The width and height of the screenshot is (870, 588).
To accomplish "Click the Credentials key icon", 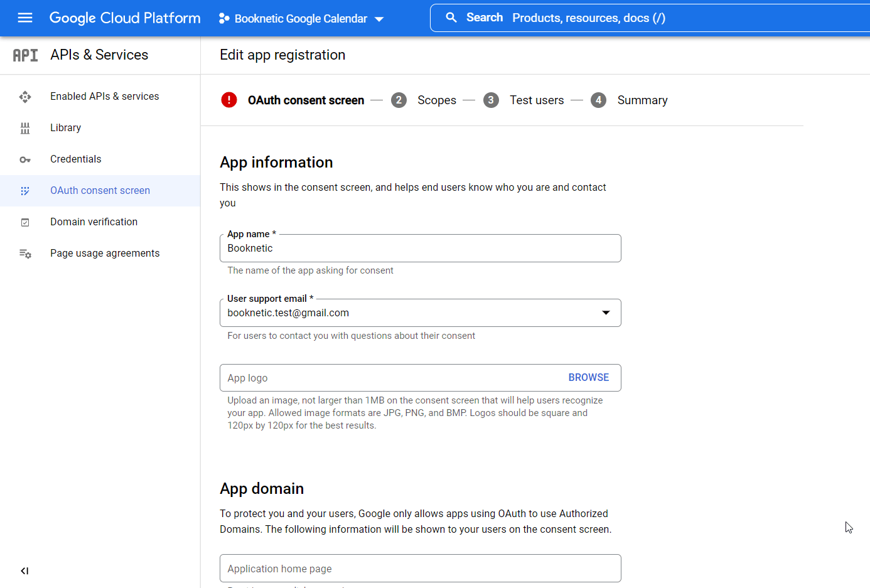I will click(x=25, y=159).
